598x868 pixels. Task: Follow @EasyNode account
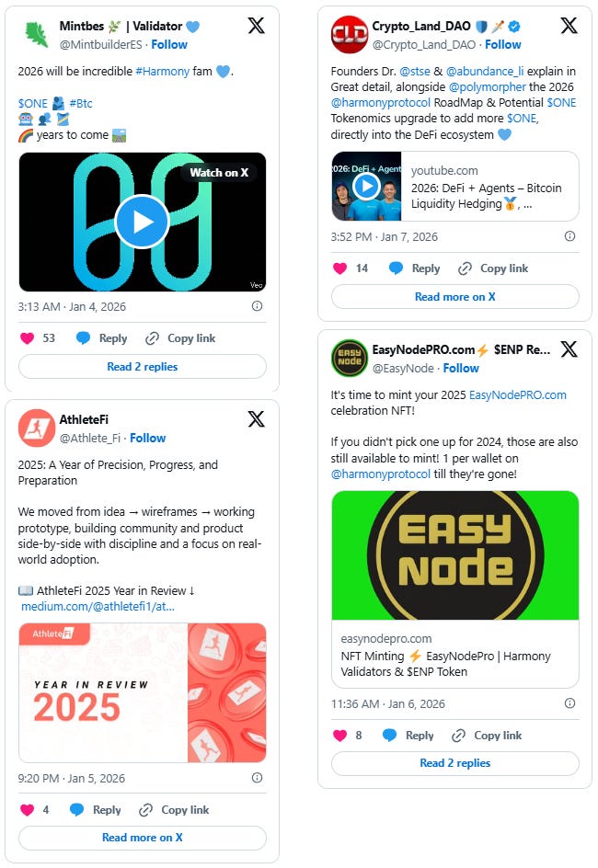pos(461,368)
